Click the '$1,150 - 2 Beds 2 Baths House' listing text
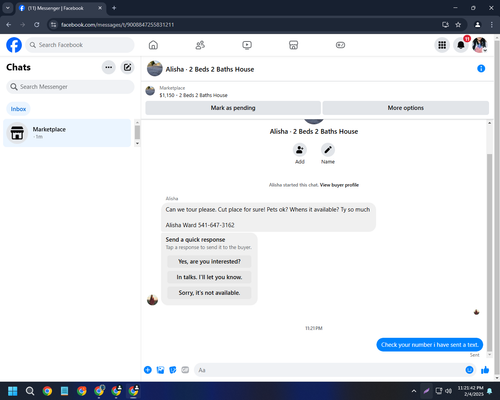This screenshot has width=500, height=400. 193,95
